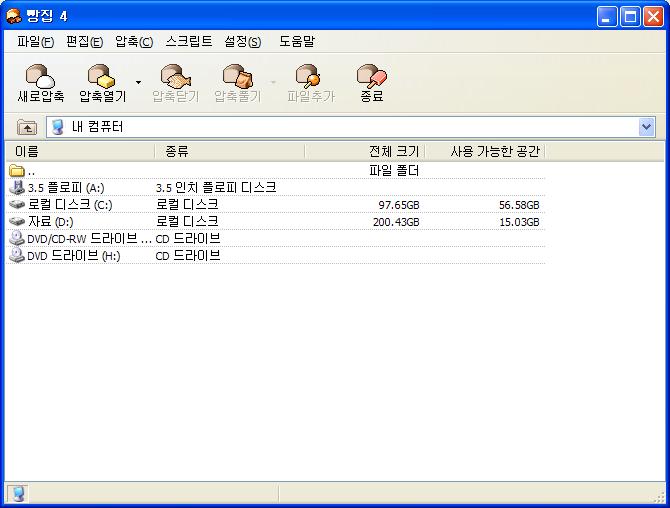The width and height of the screenshot is (670, 508).
Task: Click the window resize grip corner
Action: (660, 498)
